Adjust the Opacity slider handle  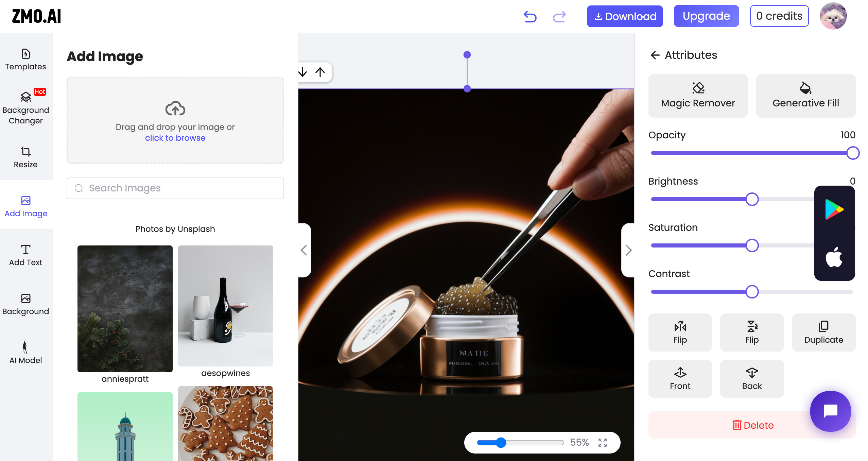coord(853,153)
